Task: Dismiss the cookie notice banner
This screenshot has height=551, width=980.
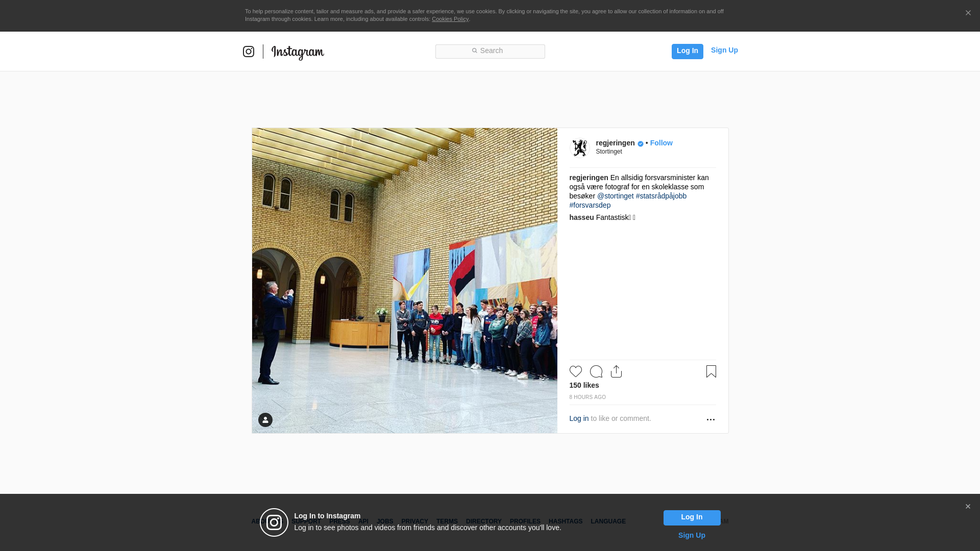Action: [x=968, y=13]
